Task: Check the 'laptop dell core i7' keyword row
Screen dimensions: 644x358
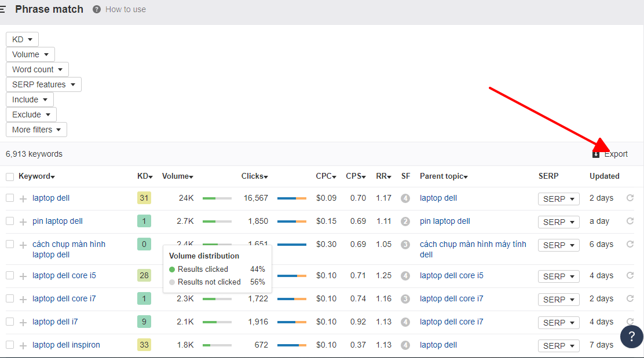Action: [10, 298]
